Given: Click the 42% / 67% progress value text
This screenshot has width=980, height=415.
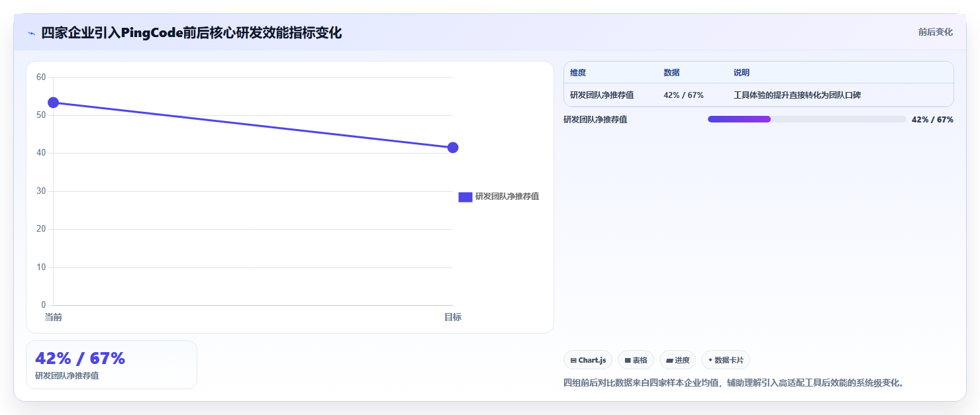Looking at the screenshot, I should tap(932, 120).
